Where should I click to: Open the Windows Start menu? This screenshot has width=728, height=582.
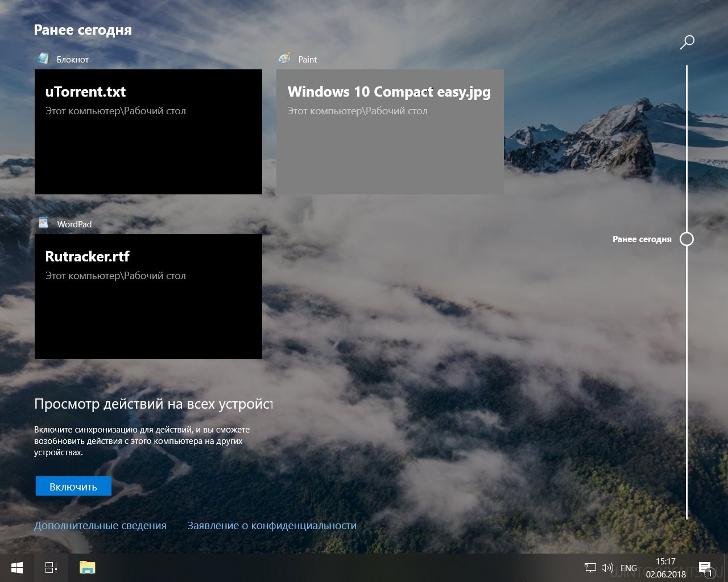click(x=17, y=567)
